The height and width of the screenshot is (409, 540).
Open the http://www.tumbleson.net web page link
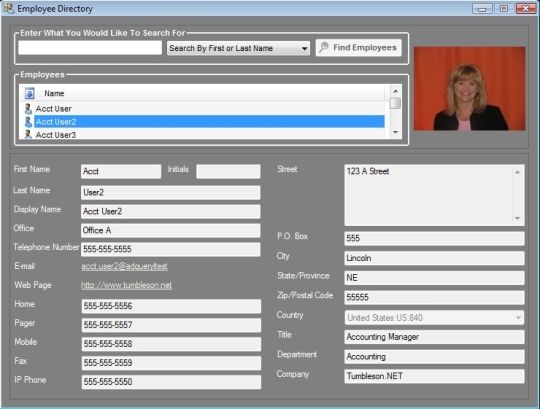point(126,285)
